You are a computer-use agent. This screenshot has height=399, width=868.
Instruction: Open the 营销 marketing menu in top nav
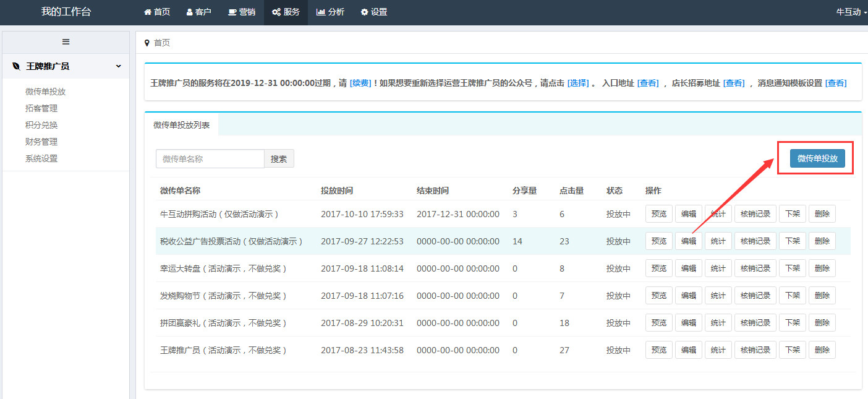(x=241, y=12)
